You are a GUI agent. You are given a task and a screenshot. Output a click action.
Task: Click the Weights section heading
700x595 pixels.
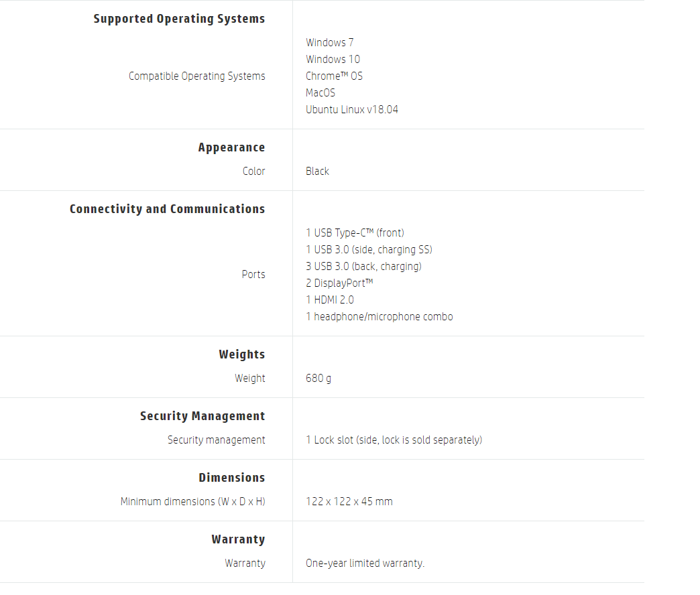[241, 354]
